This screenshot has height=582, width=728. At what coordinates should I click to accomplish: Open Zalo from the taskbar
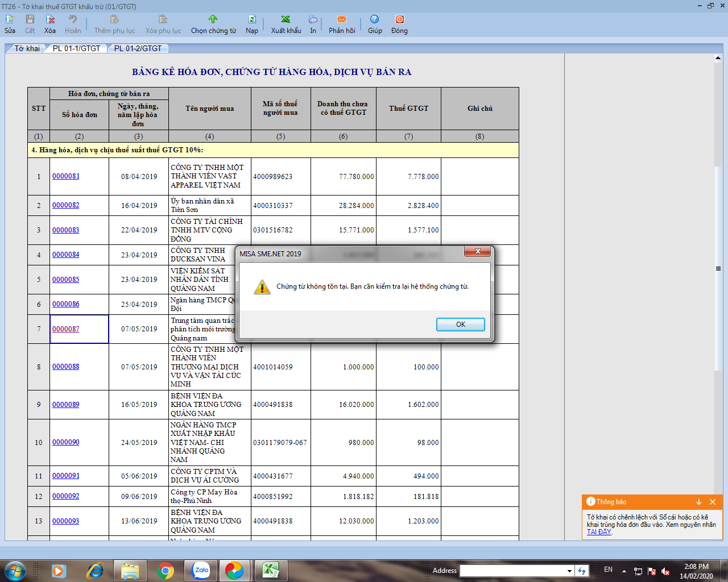pyautogui.click(x=201, y=570)
